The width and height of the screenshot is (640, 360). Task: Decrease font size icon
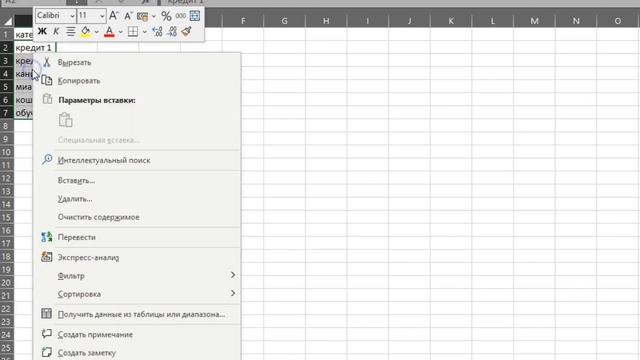tap(128, 16)
